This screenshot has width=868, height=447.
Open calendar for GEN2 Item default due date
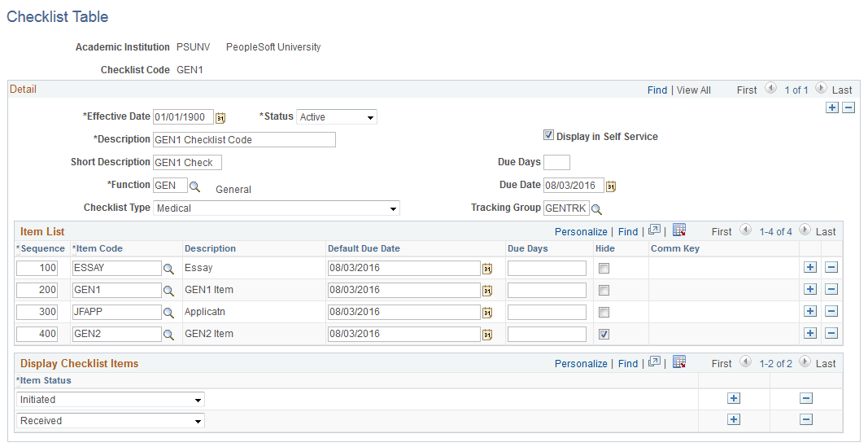point(487,335)
